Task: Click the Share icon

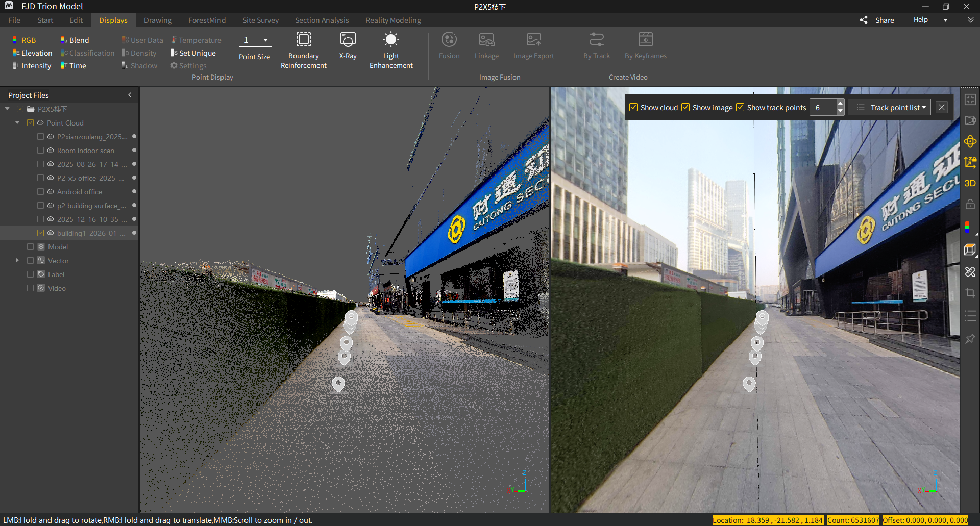Action: pyautogui.click(x=864, y=20)
